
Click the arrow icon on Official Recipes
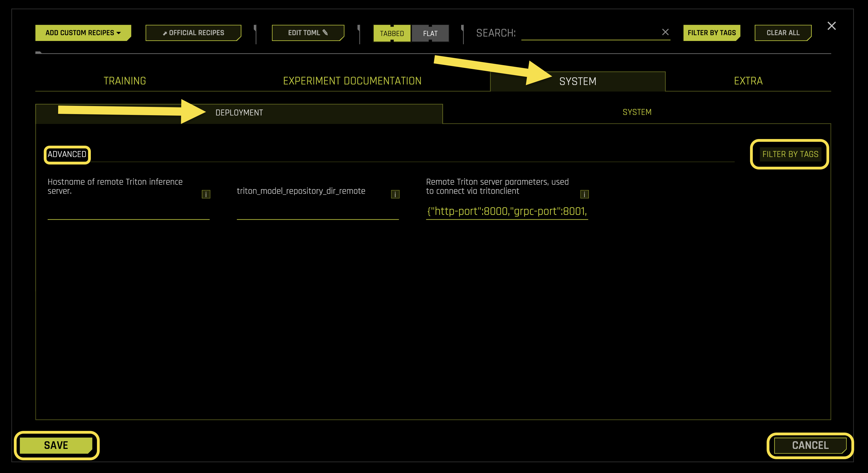pos(165,33)
